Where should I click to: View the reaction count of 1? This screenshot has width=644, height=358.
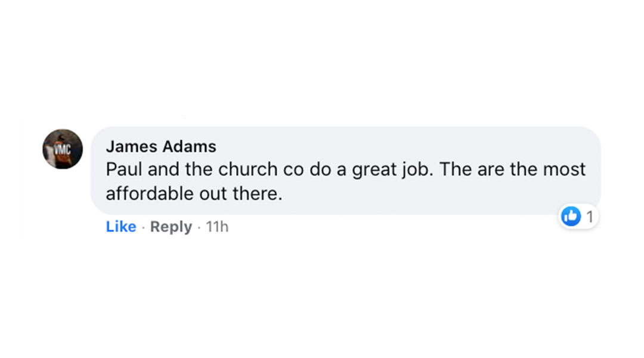click(x=590, y=217)
